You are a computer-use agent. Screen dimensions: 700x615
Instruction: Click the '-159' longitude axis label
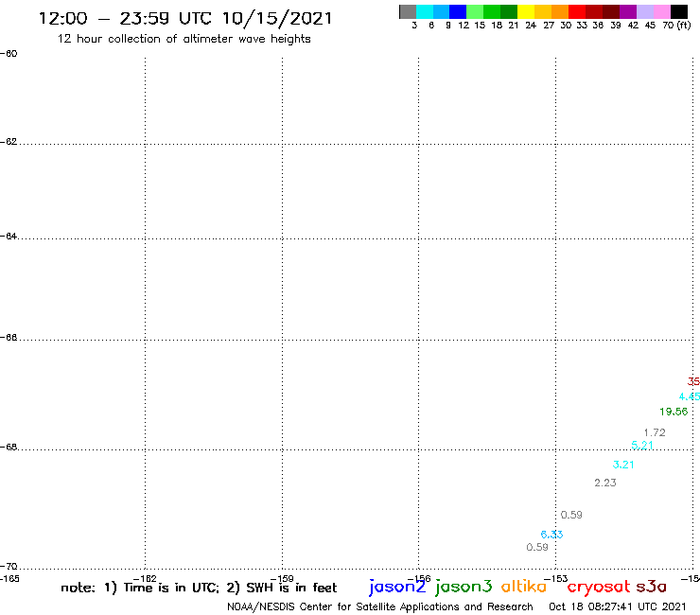[282, 579]
